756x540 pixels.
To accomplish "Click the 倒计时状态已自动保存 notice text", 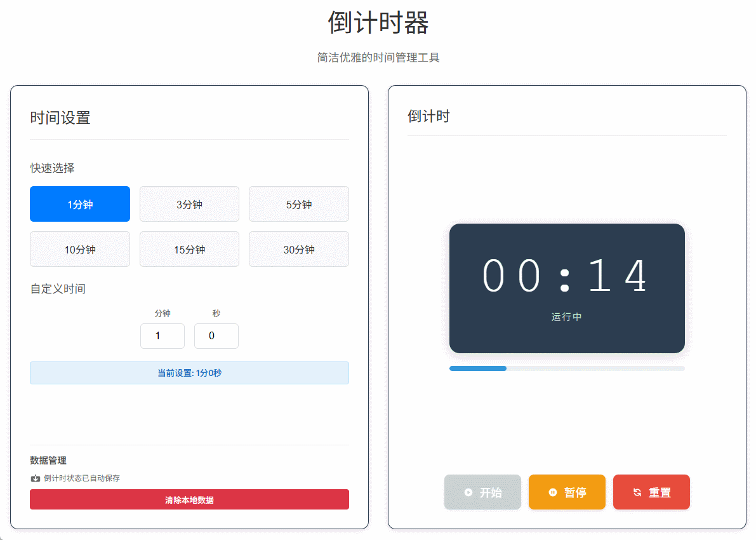I will pos(82,478).
